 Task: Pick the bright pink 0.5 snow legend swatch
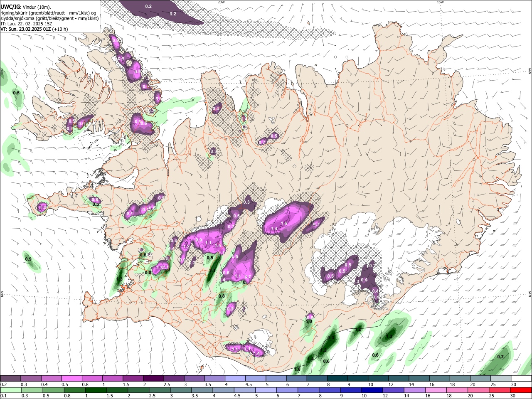point(72,379)
